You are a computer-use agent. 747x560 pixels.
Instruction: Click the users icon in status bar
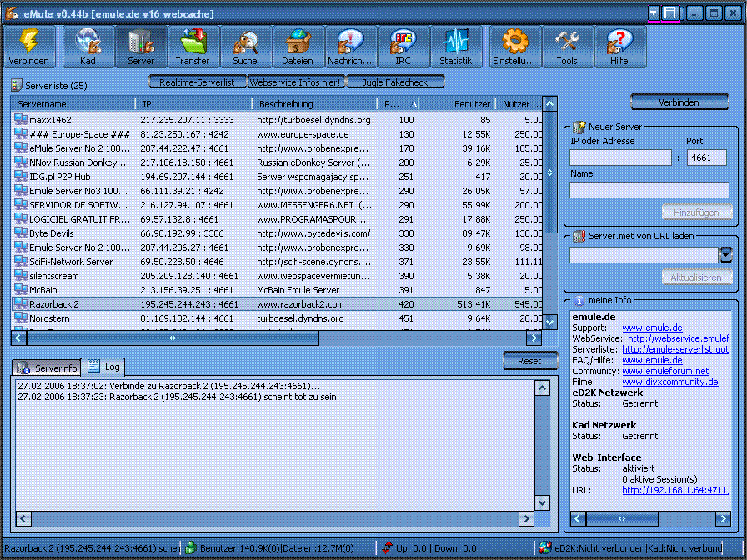click(x=191, y=548)
